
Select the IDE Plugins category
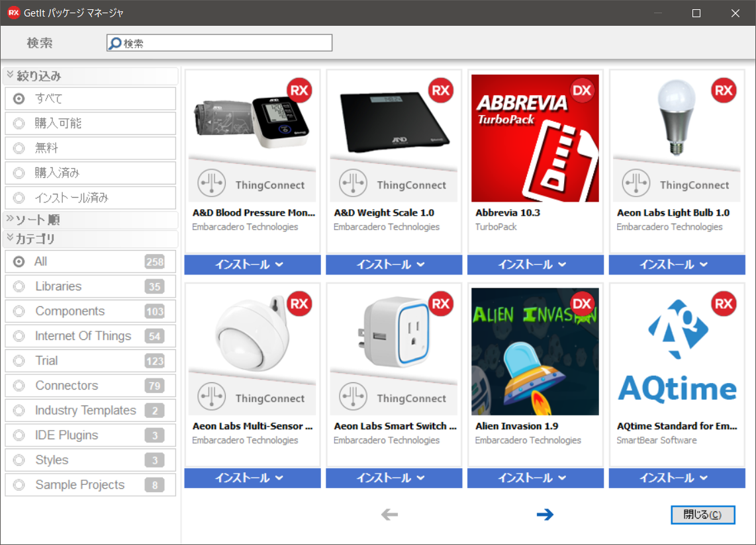point(90,435)
